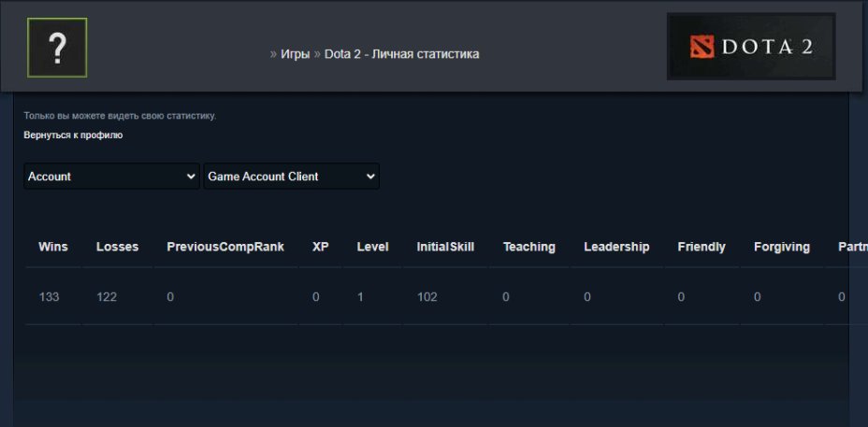The image size is (868, 427).
Task: Click the Level column header
Action: [x=372, y=247]
